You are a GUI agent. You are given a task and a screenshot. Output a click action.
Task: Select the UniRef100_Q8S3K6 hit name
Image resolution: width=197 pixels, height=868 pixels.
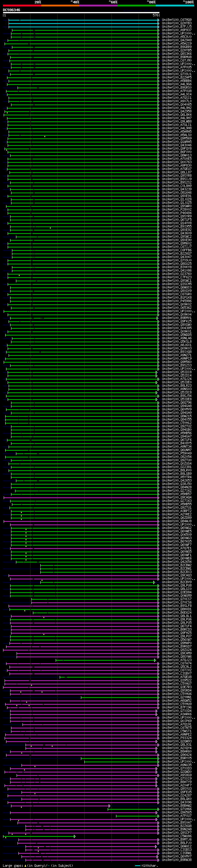click(x=177, y=54)
